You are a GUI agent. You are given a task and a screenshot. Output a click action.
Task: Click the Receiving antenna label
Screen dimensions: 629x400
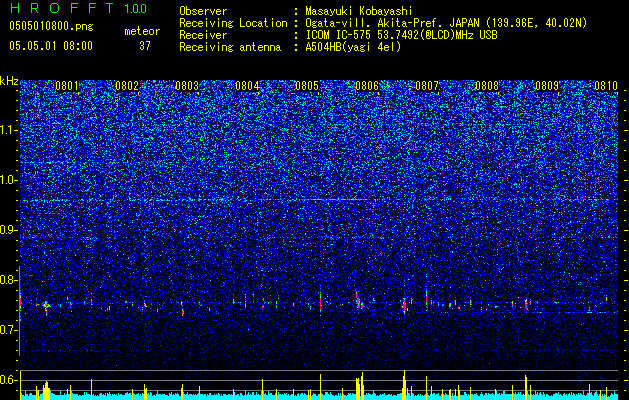click(230, 47)
